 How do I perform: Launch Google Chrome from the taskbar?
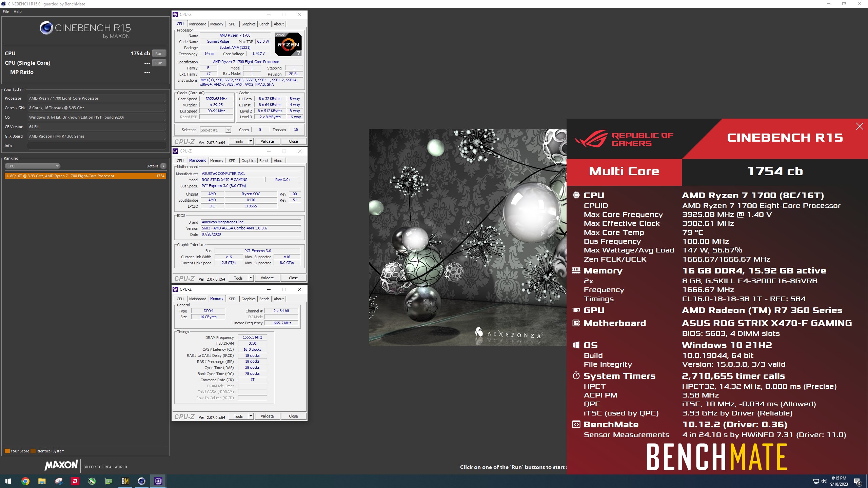click(x=25, y=481)
